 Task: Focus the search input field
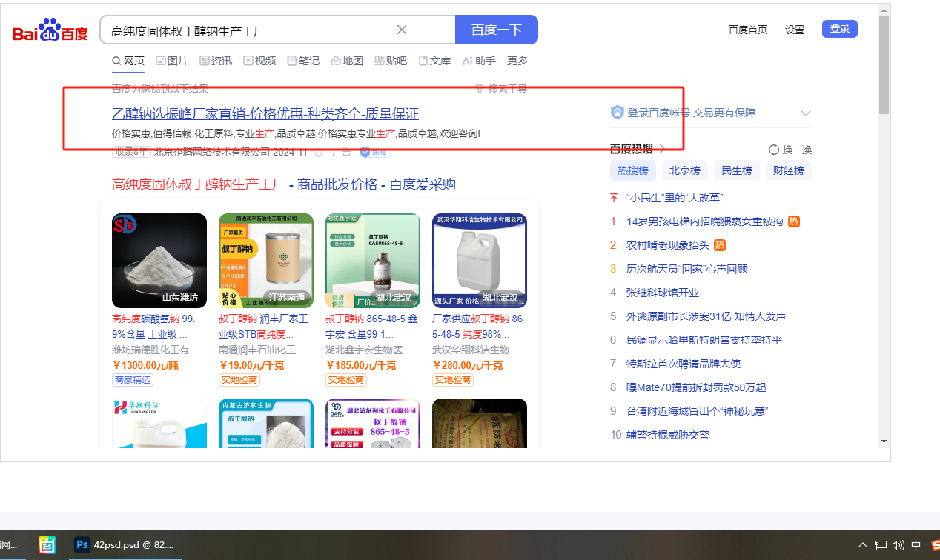point(252,30)
